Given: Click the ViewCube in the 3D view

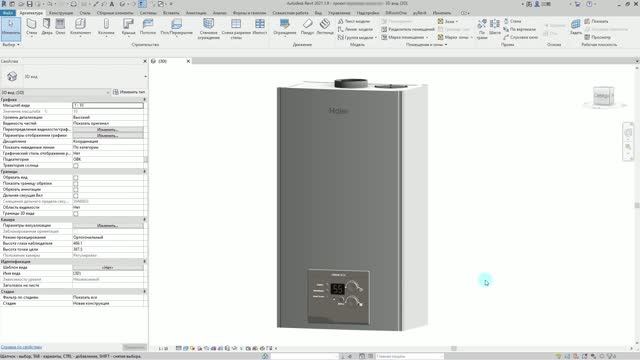Looking at the screenshot, I should coord(603,96).
